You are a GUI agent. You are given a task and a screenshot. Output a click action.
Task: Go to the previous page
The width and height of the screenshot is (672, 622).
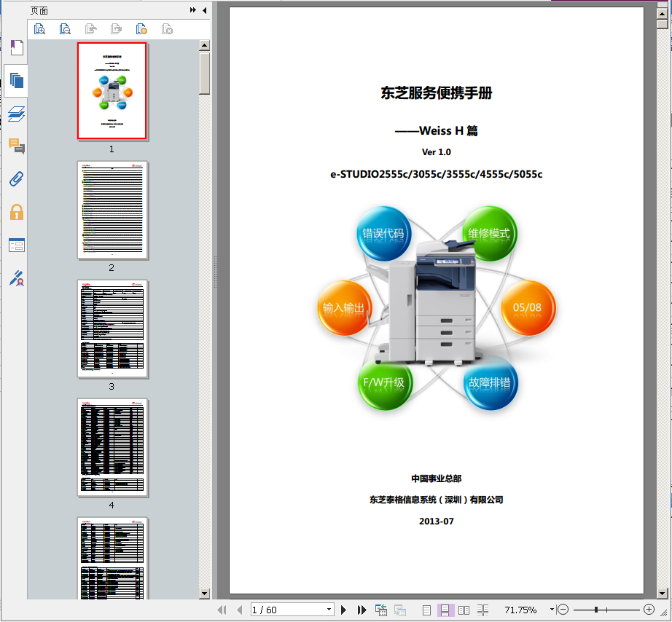coord(239,610)
